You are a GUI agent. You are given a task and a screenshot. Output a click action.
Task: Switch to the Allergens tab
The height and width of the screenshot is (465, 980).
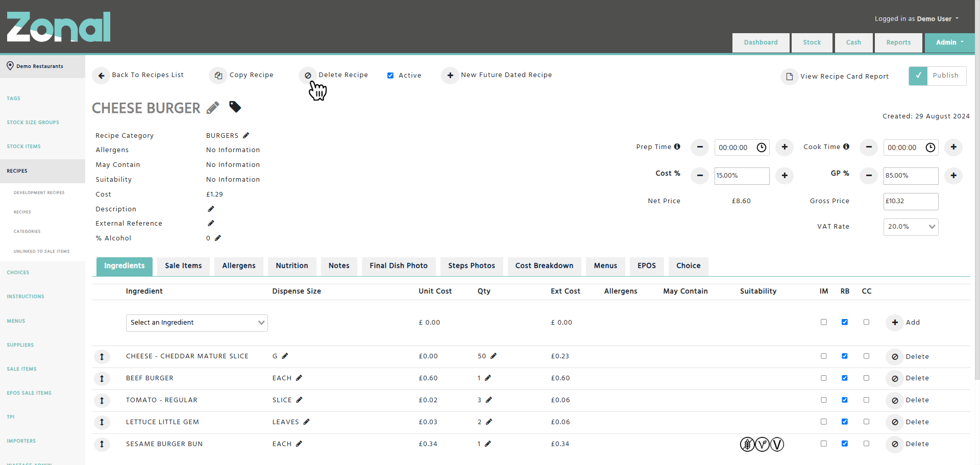click(x=239, y=266)
